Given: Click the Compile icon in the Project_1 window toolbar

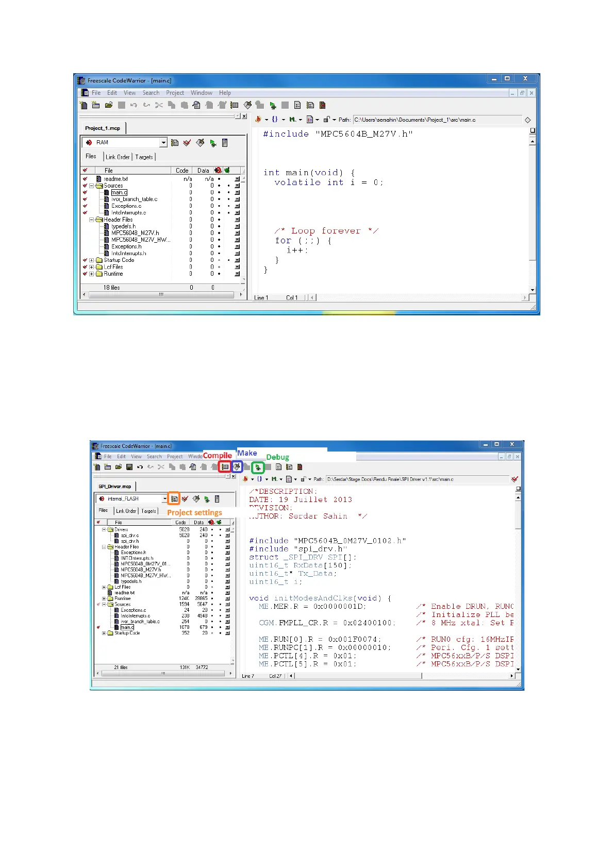Looking at the screenshot, I should [x=235, y=105].
